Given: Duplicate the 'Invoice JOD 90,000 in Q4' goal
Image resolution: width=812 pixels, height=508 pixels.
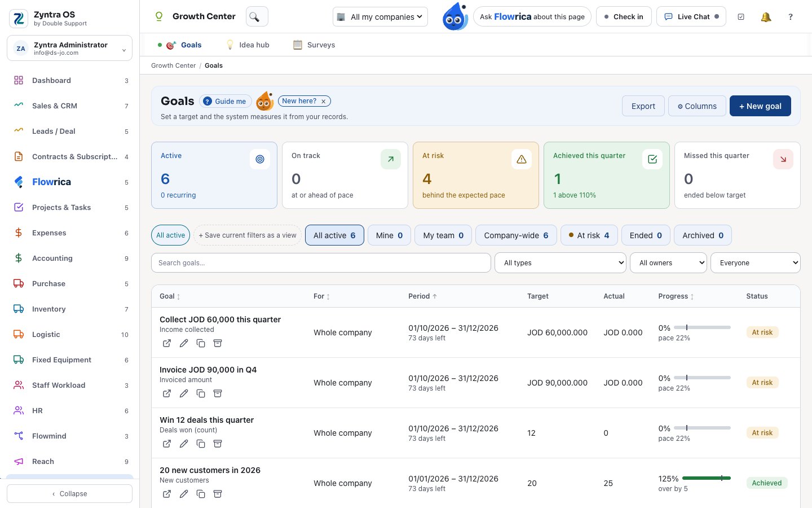Looking at the screenshot, I should (201, 393).
